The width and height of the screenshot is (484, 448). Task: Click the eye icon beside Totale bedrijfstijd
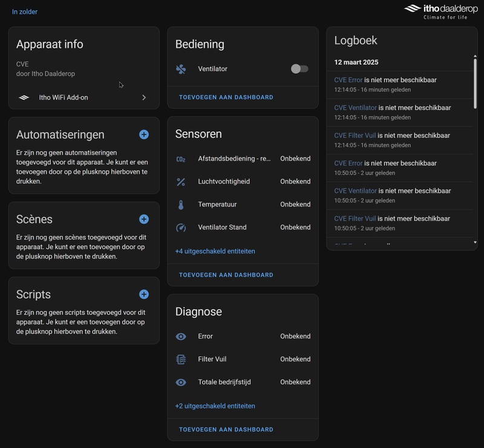coord(181,383)
